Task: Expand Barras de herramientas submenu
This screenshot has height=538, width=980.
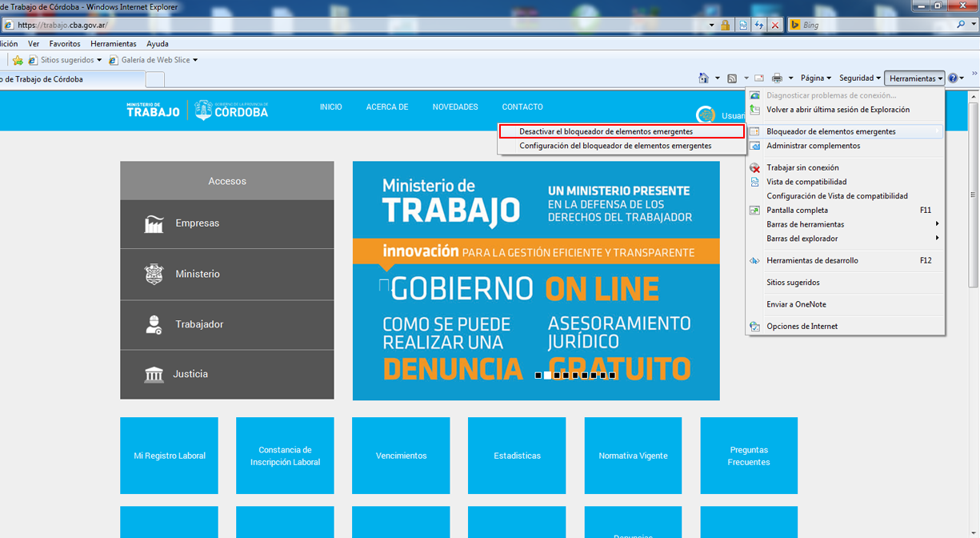Action: pos(805,224)
